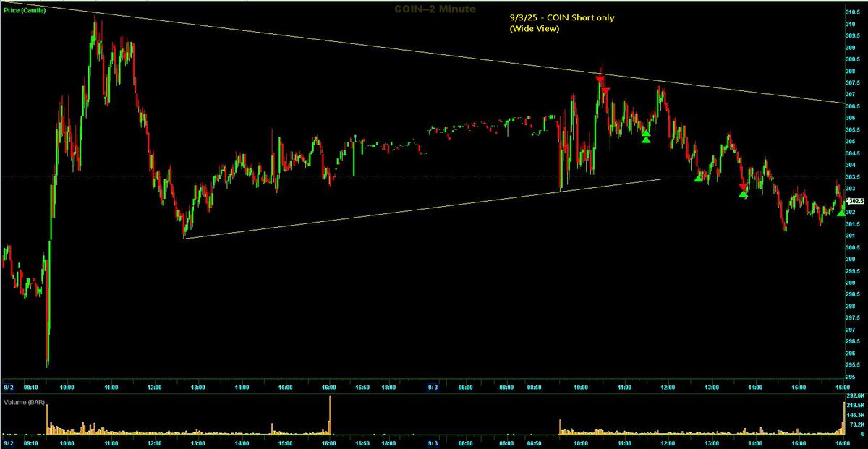Click the 303.5 price axis label
Image resolution: width=868 pixels, height=449 pixels.
point(852,176)
